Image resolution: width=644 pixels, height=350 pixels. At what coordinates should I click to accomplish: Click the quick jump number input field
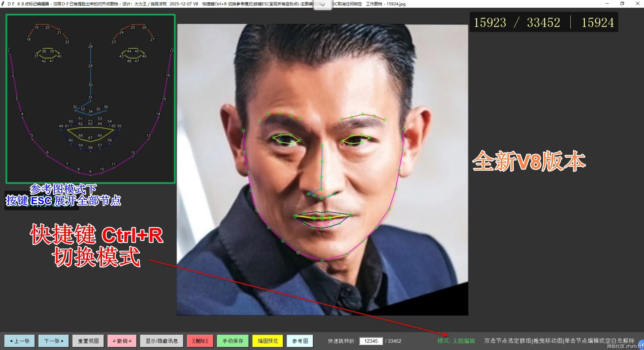pyautogui.click(x=371, y=341)
